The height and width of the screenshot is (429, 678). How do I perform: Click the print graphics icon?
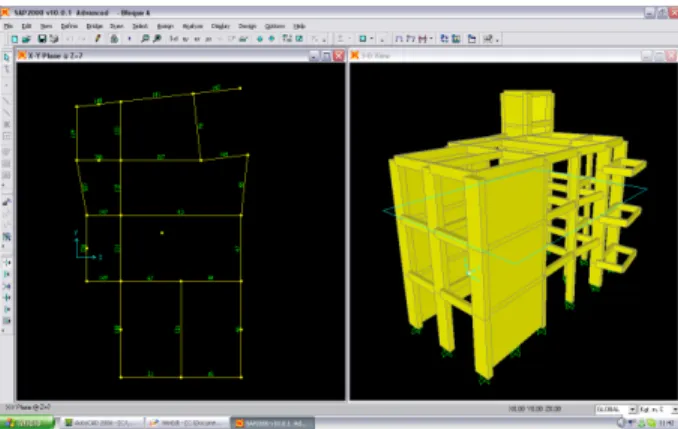pyautogui.click(x=54, y=39)
